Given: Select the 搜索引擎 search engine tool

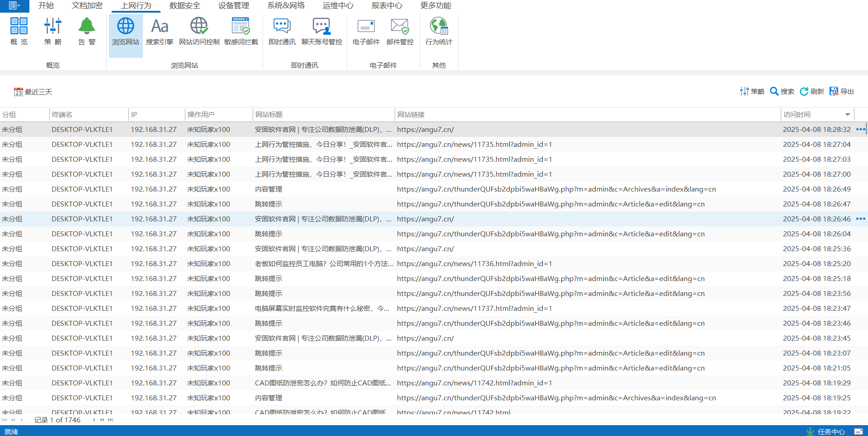Looking at the screenshot, I should 160,32.
